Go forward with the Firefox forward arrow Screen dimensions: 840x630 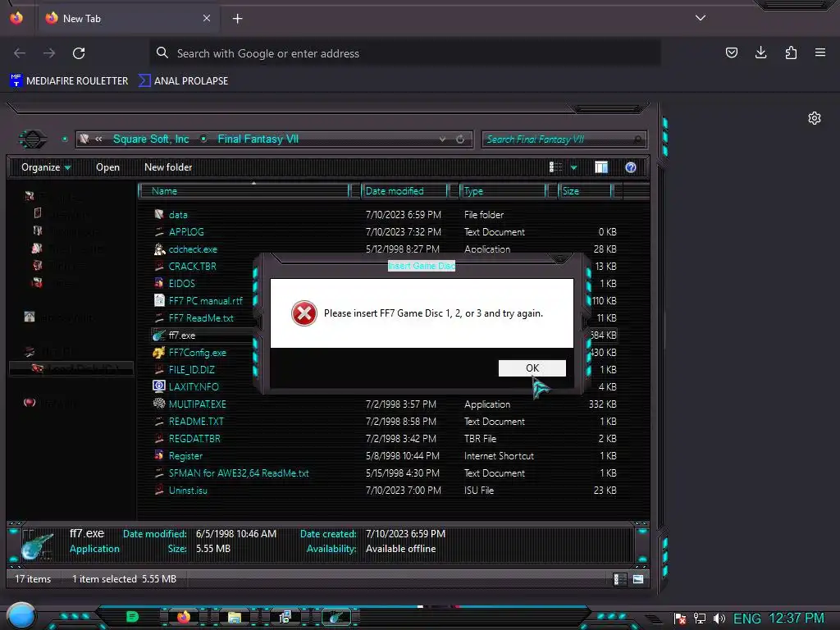pos(49,53)
